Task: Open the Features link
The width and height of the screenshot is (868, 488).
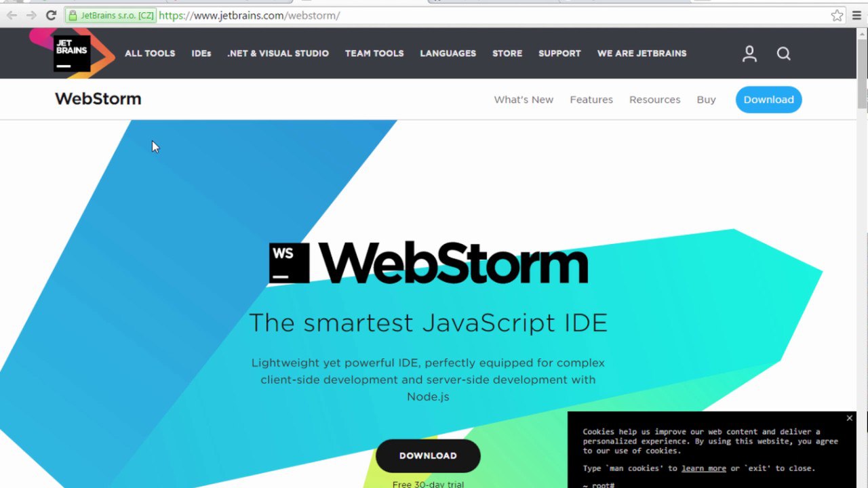Action: click(x=591, y=100)
